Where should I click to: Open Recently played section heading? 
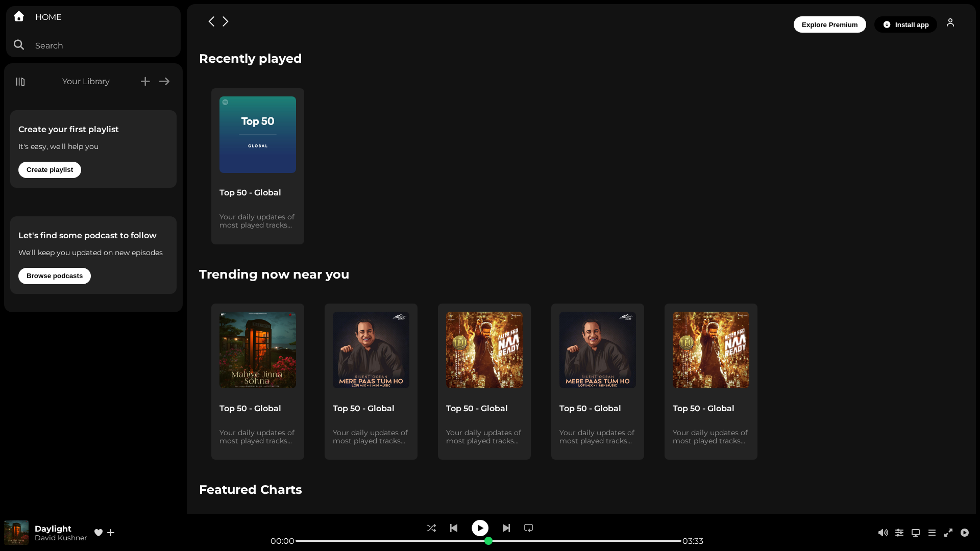[250, 59]
